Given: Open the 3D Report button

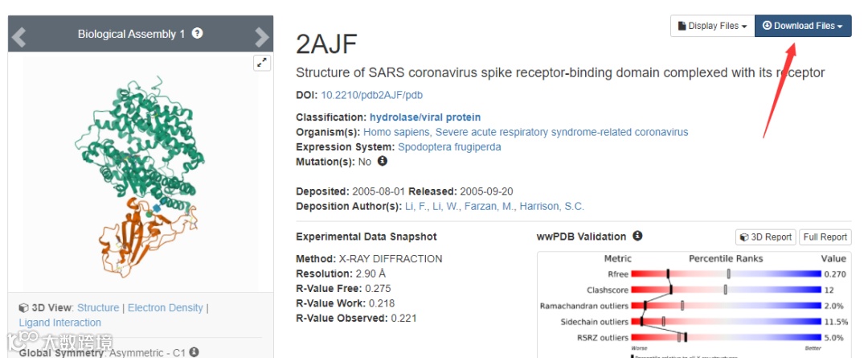Looking at the screenshot, I should tap(765, 237).
